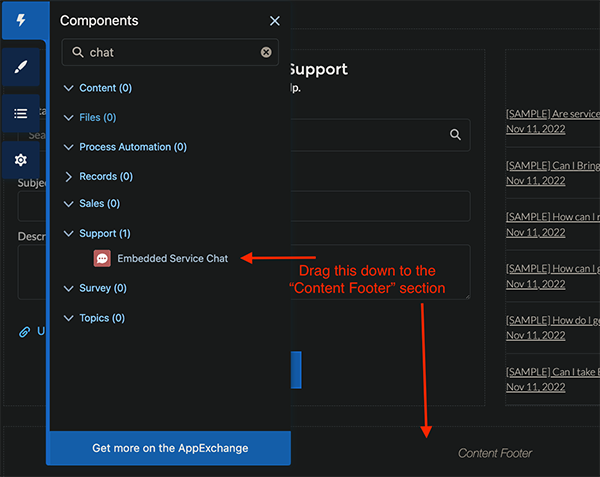This screenshot has width=600, height=477.
Task: Collapse the Content (0) section
Action: pos(68,88)
